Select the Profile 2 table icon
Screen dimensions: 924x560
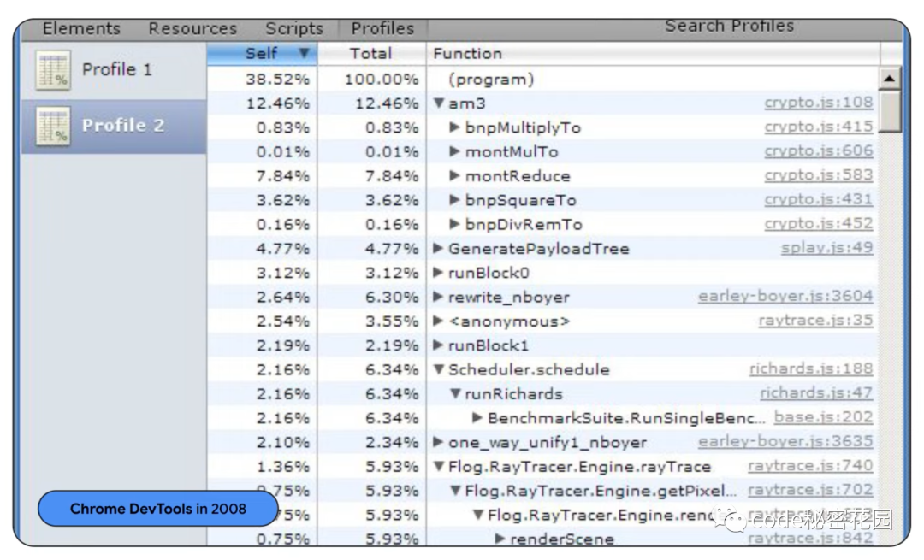pyautogui.click(x=53, y=126)
